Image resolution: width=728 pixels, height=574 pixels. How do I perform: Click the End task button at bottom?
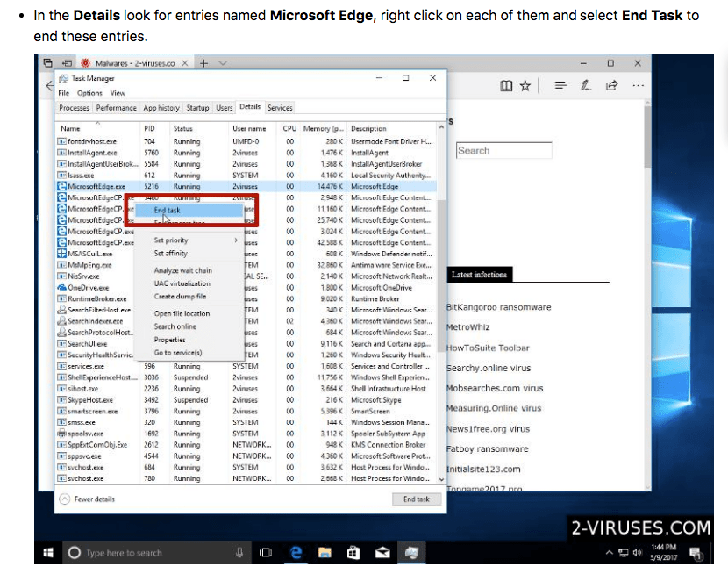(x=416, y=499)
